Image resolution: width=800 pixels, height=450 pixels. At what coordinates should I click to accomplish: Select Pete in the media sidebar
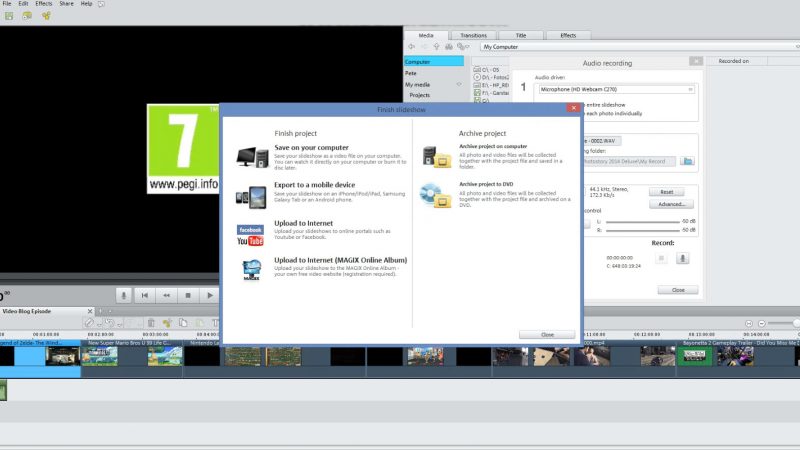click(411, 73)
